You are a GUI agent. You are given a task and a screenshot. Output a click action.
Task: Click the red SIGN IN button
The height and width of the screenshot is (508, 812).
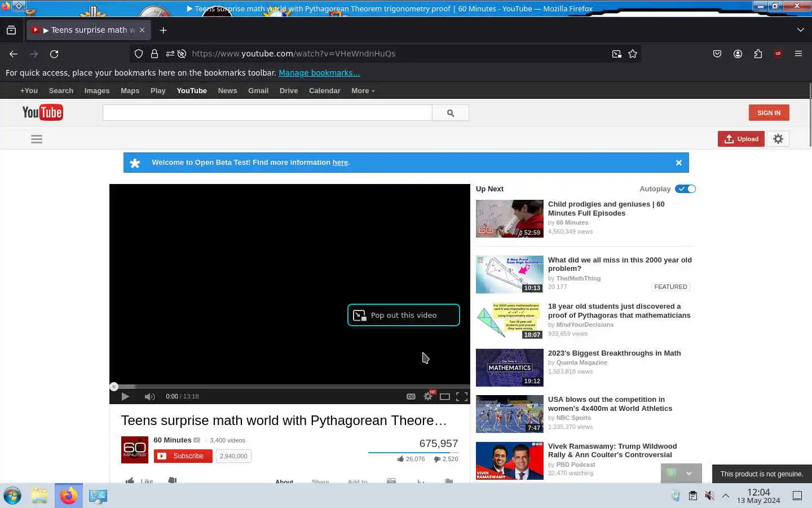click(x=769, y=113)
